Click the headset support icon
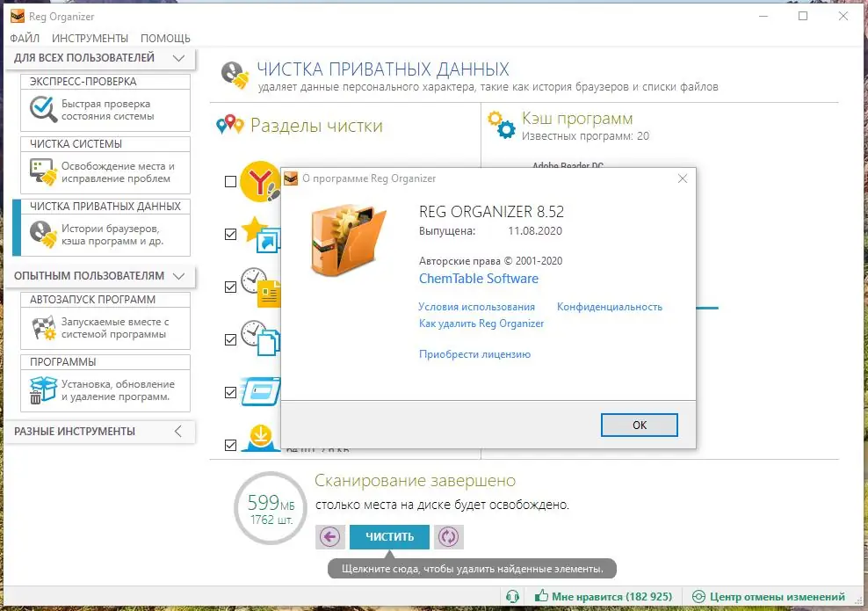This screenshot has width=868, height=611. point(512,597)
